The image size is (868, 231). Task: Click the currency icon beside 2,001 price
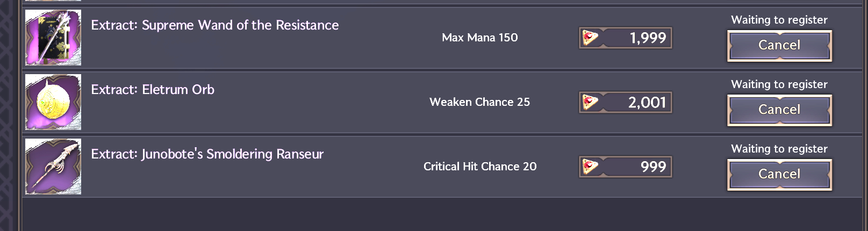click(591, 103)
